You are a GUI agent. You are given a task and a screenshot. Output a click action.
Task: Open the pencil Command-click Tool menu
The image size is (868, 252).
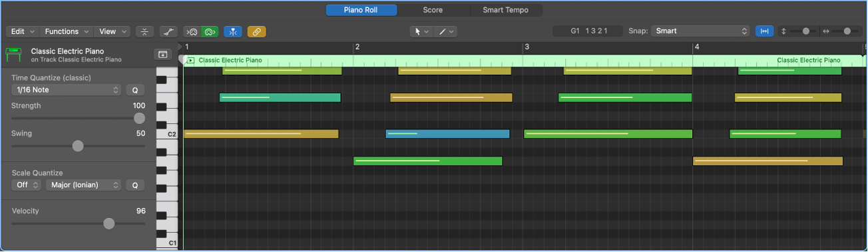[x=446, y=31]
